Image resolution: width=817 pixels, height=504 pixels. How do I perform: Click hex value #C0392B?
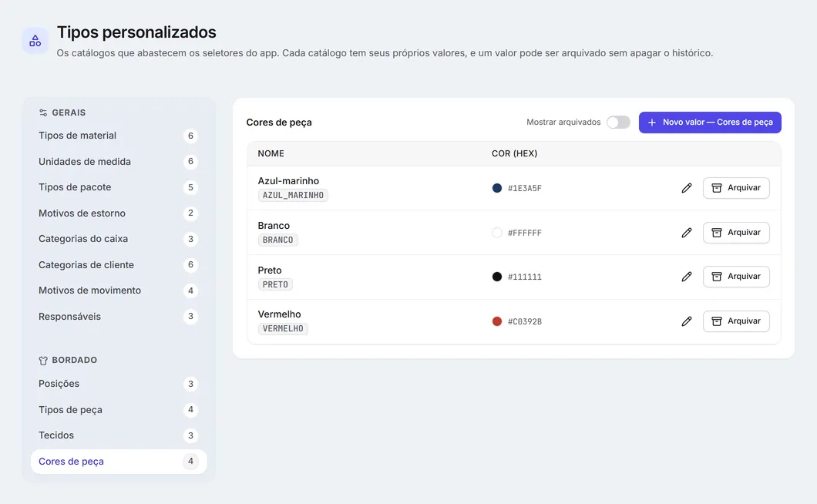coord(525,321)
